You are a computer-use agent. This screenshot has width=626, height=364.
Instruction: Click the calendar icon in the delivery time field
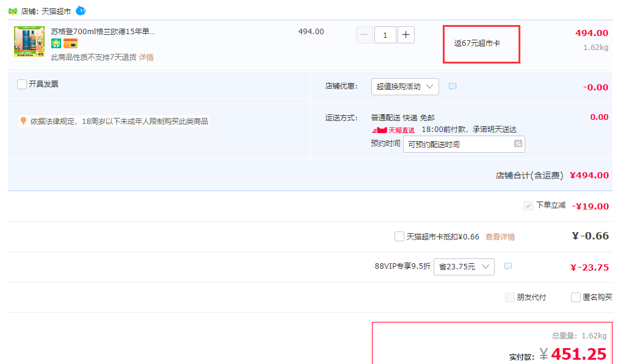click(x=518, y=144)
